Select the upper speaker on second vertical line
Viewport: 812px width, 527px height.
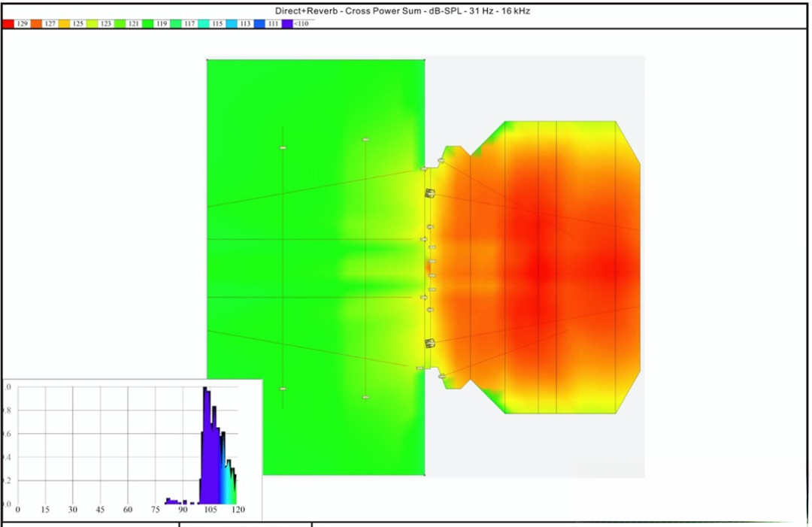[365, 140]
